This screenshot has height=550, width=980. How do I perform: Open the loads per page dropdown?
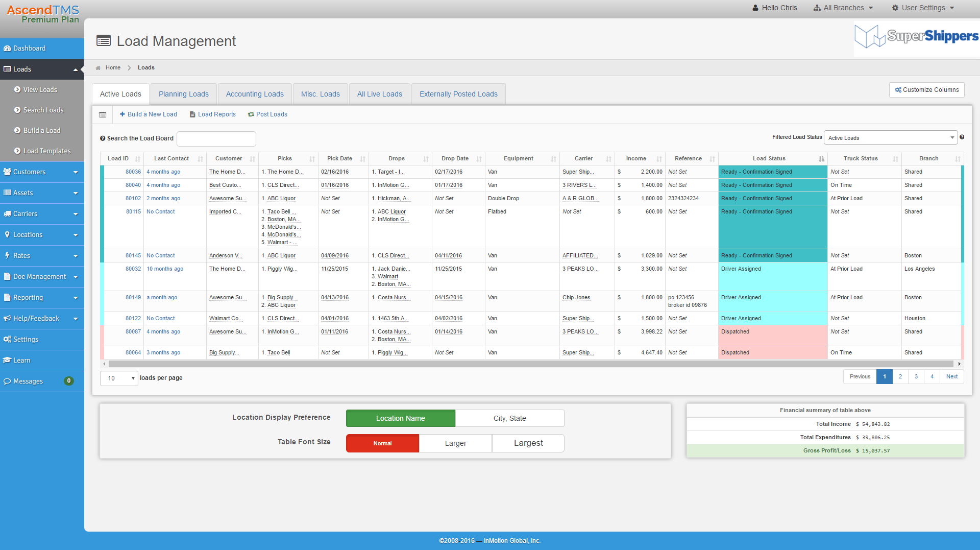click(x=118, y=378)
